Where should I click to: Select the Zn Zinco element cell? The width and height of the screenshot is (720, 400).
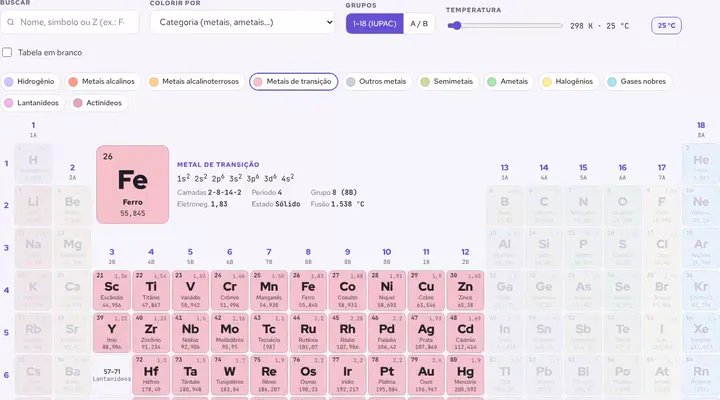tap(465, 290)
